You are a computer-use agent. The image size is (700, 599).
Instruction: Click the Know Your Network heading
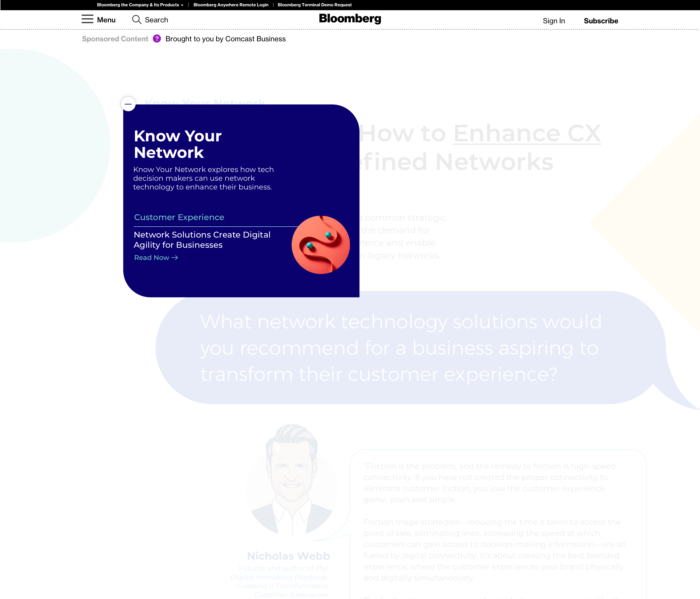(178, 144)
